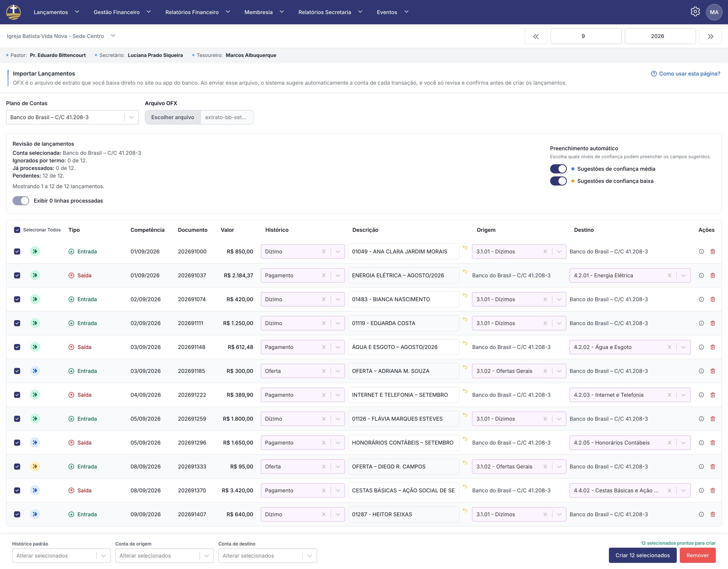Open the settings gear icon

pos(695,12)
